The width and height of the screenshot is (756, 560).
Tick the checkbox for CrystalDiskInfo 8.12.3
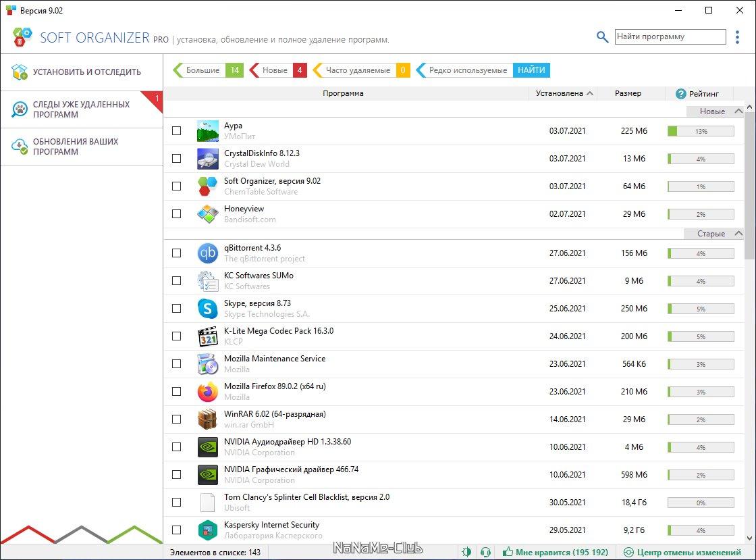click(x=177, y=159)
